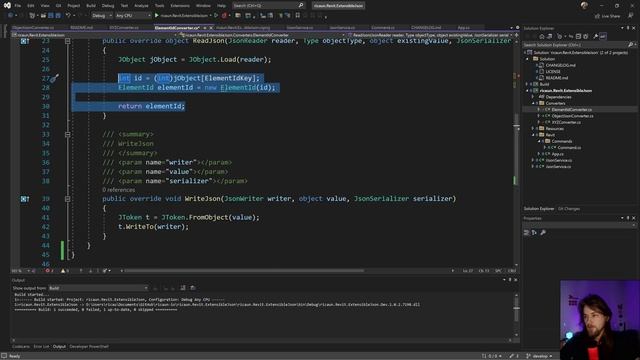The height and width of the screenshot is (360, 640).
Task: Click the Alphabetical sort icon in Properties panel
Action: pos(534,232)
